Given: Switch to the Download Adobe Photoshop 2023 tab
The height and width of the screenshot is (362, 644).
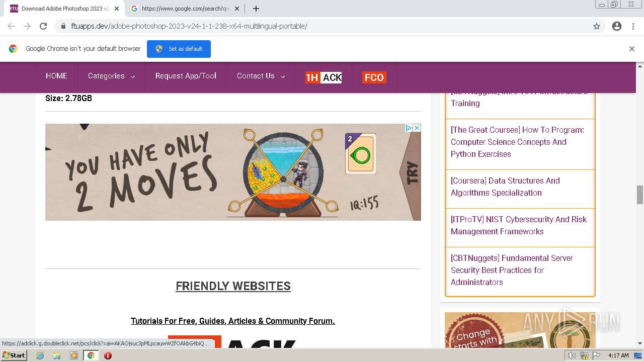Looking at the screenshot, I should 65,9.
